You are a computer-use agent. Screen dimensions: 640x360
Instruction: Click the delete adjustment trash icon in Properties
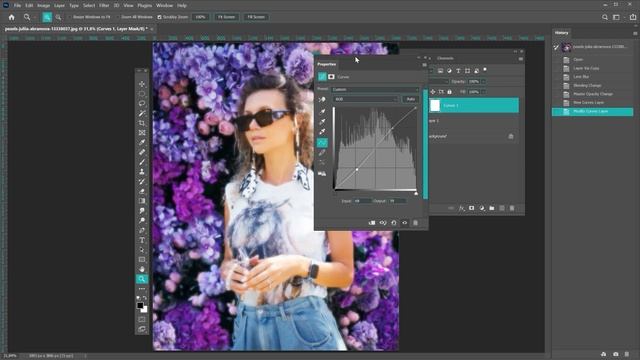[x=416, y=223]
